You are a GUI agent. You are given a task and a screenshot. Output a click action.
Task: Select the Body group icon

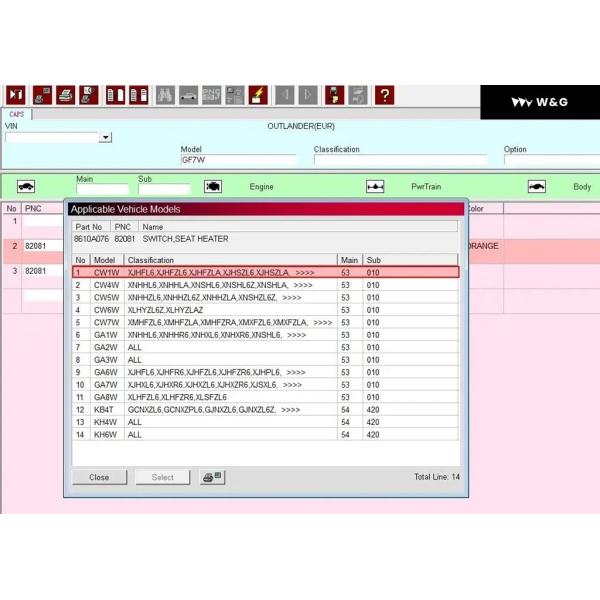537,186
